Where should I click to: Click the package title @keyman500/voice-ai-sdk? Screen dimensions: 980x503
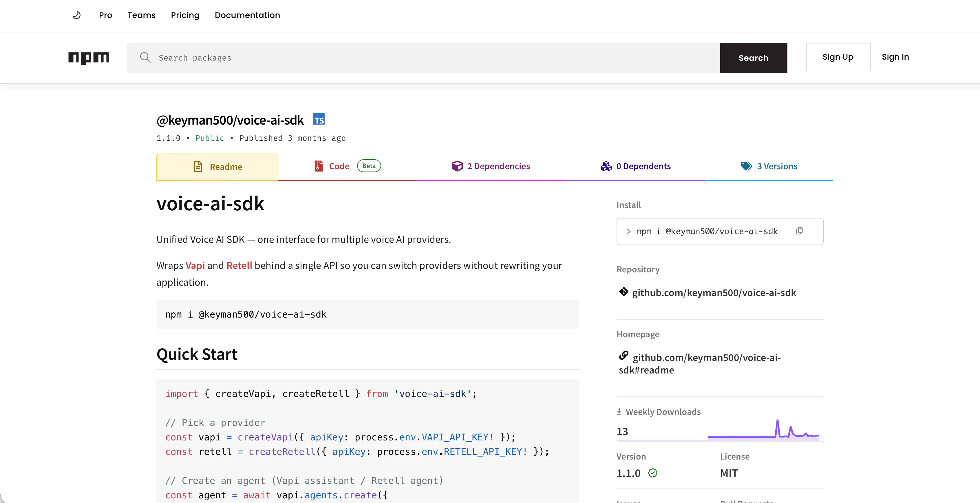click(x=230, y=120)
